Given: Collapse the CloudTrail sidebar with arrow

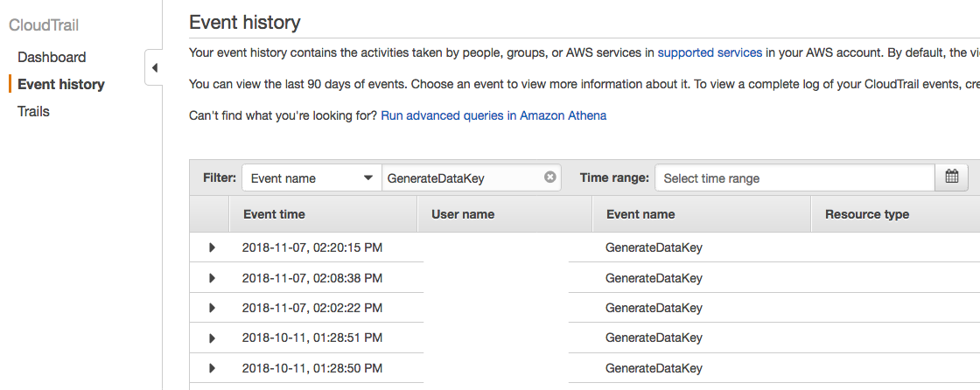Looking at the screenshot, I should point(154,67).
